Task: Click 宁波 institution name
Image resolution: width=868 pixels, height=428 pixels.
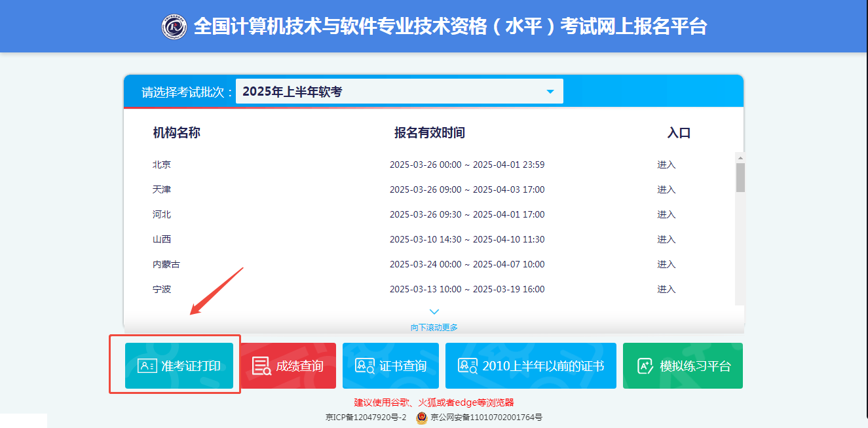Action: [x=162, y=289]
